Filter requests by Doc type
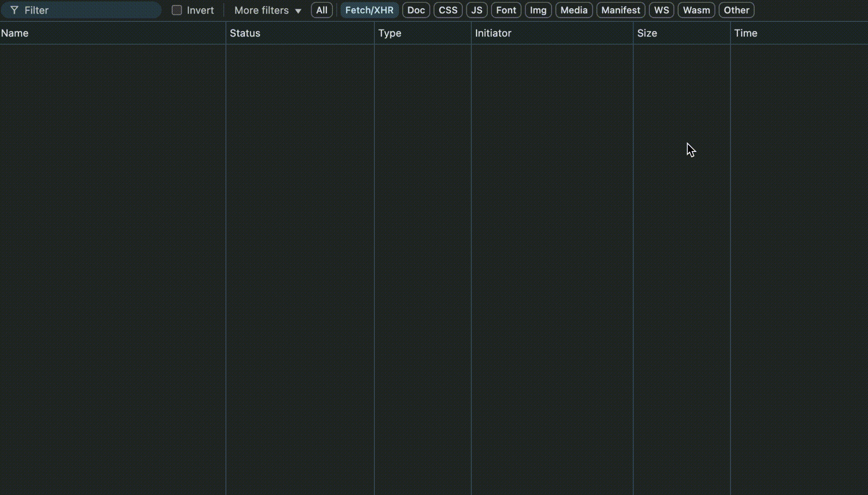Screen dimensions: 868x495 tap(416, 10)
